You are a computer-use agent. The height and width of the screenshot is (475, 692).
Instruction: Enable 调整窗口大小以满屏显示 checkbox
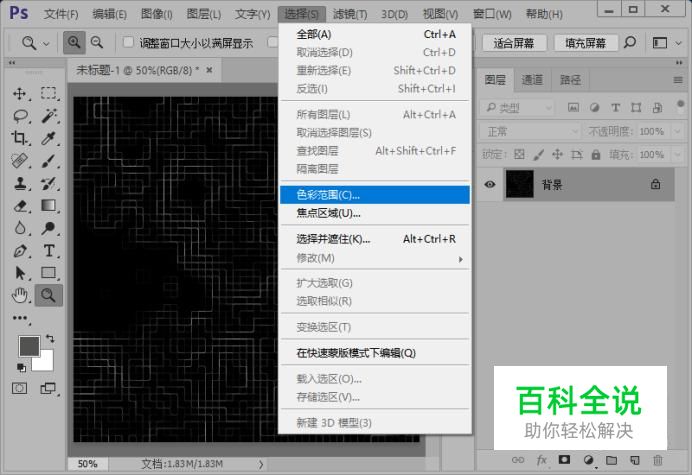pos(128,42)
